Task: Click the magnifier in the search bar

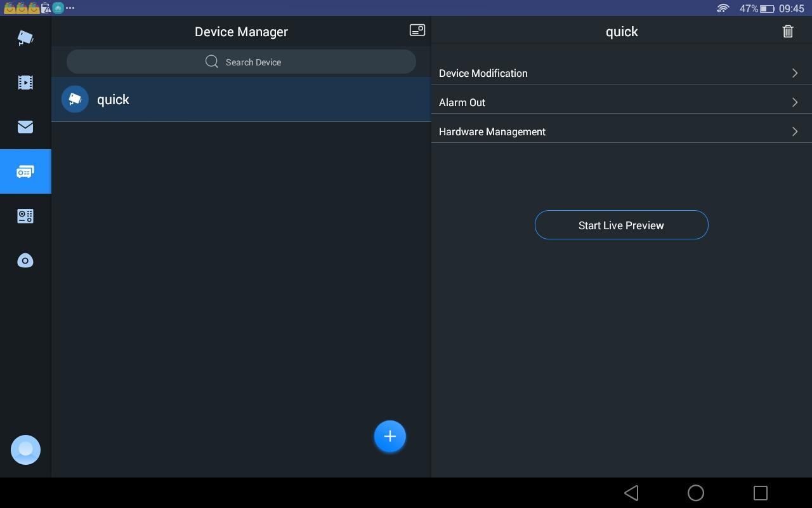Action: (212, 62)
